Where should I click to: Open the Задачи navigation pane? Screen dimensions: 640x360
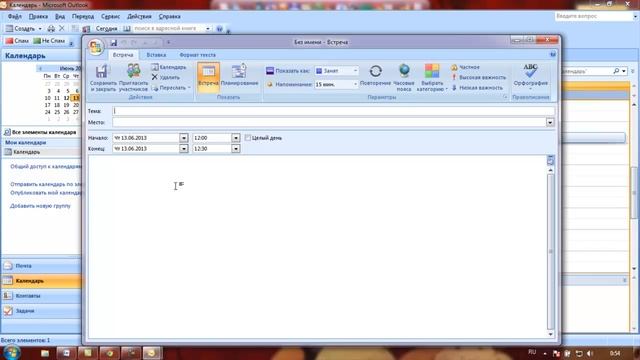click(x=41, y=311)
